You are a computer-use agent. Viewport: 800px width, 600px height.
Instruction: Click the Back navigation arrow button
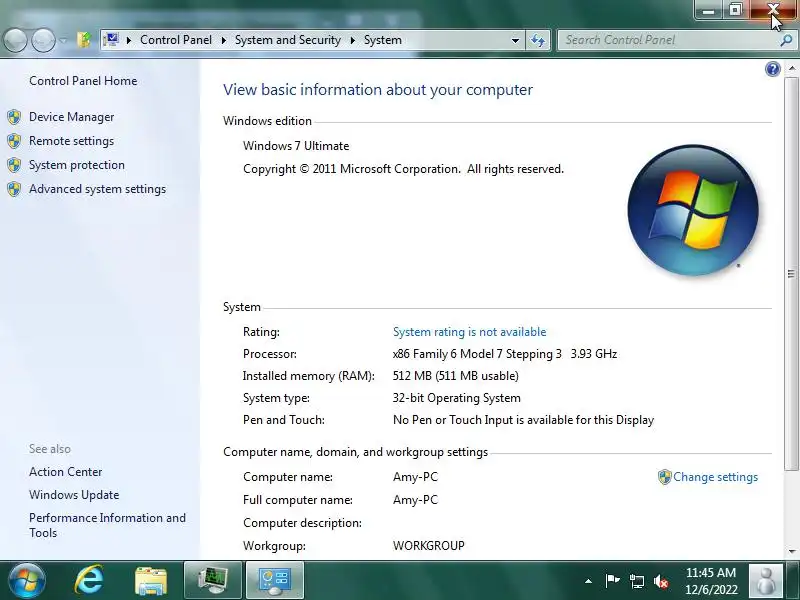click(x=15, y=40)
